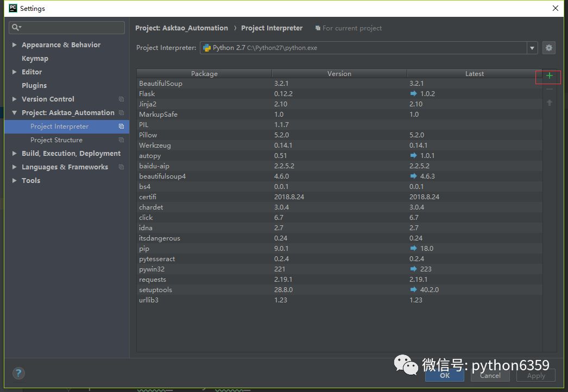Select the setuptools package row
Image resolution: width=568 pixels, height=392 pixels.
tap(339, 290)
